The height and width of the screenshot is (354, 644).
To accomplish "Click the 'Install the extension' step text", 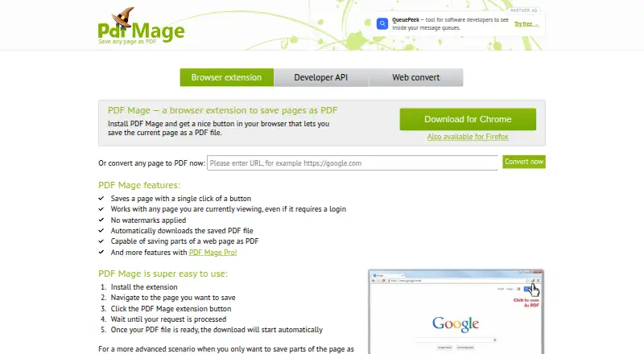I will (x=144, y=287).
